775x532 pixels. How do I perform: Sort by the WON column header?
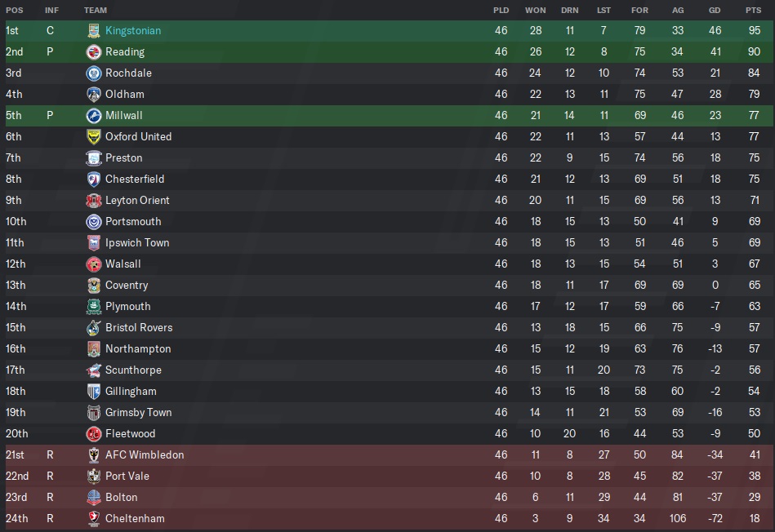pyautogui.click(x=535, y=11)
